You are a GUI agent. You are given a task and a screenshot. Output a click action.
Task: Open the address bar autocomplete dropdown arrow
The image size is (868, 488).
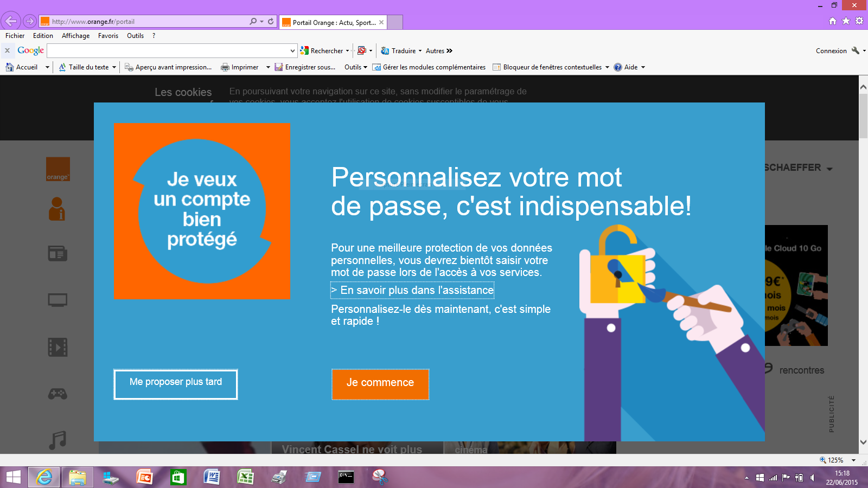point(261,21)
